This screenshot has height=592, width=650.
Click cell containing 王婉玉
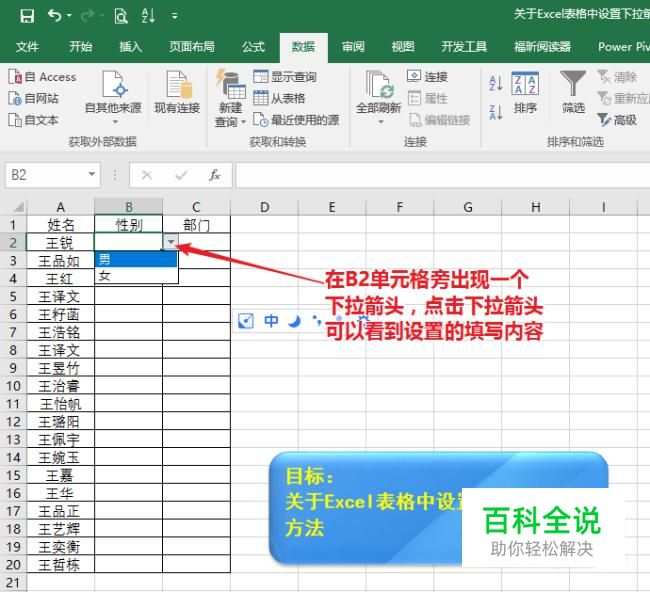[x=61, y=458]
